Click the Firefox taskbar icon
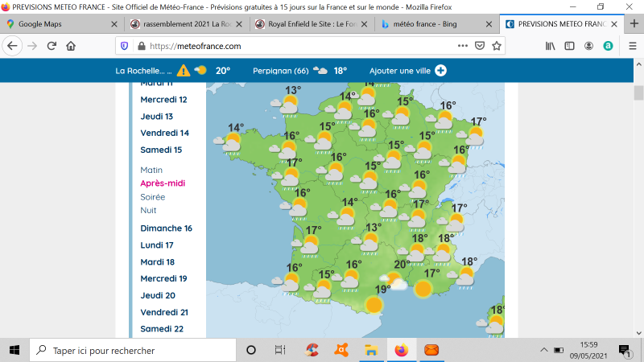The width and height of the screenshot is (644, 362). pyautogui.click(x=401, y=350)
